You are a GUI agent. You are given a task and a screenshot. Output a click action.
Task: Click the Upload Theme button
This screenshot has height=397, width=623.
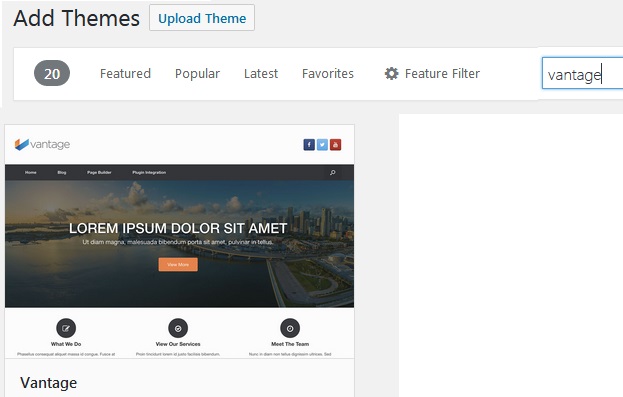click(202, 18)
